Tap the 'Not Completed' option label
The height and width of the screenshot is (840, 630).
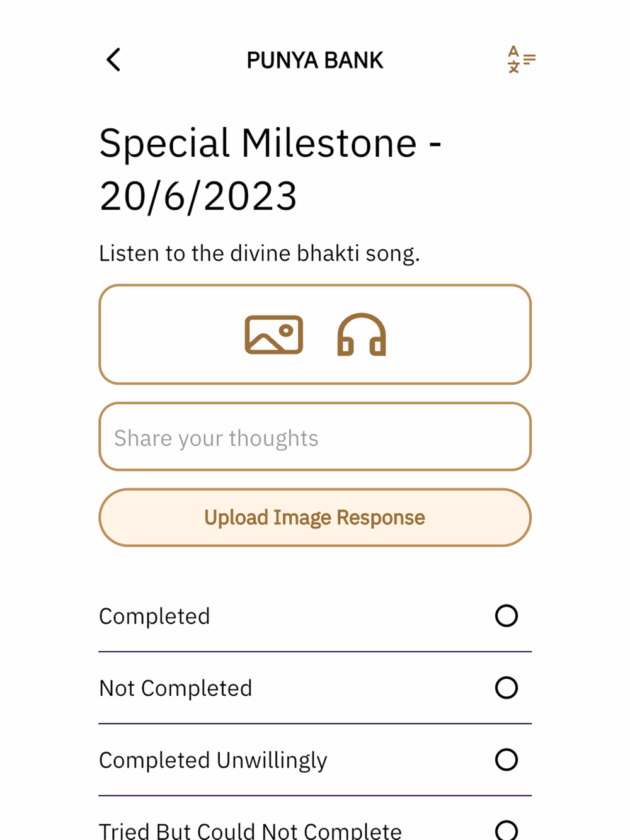click(x=175, y=688)
